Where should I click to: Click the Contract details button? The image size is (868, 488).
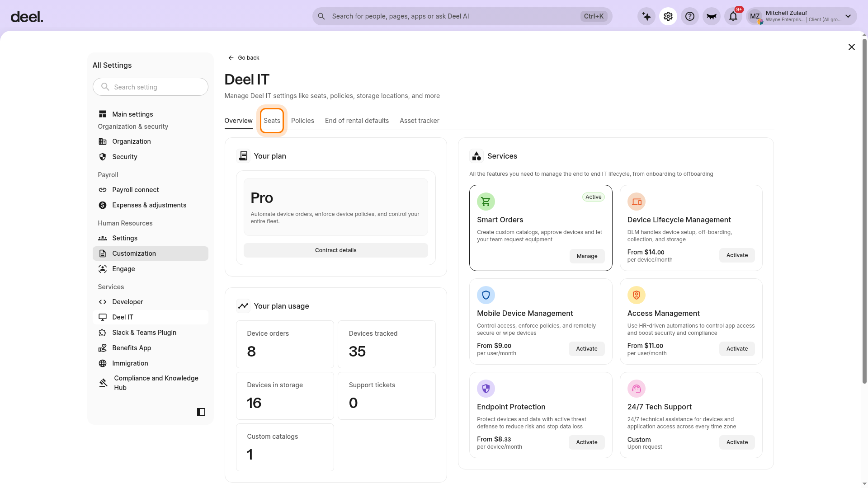tap(336, 250)
